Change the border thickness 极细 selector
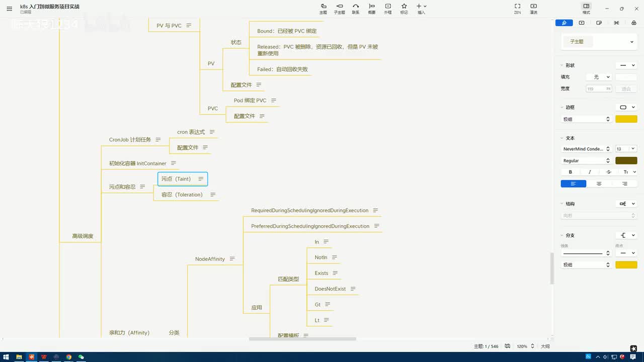 [x=586, y=119]
